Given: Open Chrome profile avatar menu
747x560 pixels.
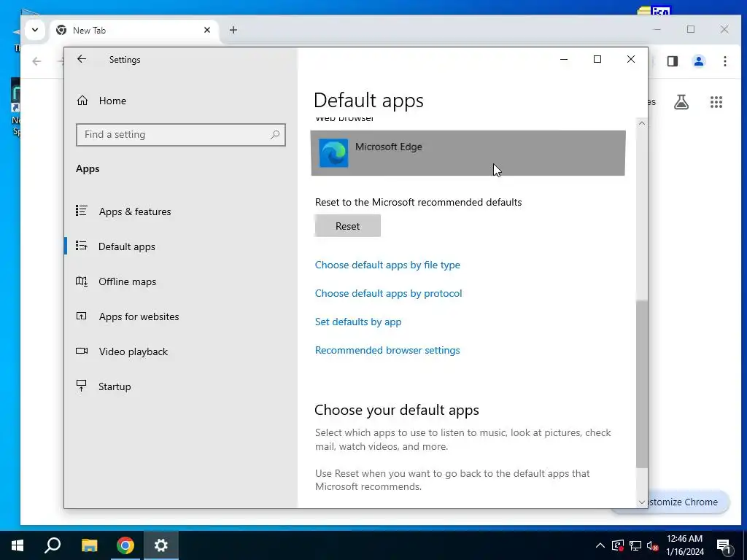Looking at the screenshot, I should [x=699, y=61].
